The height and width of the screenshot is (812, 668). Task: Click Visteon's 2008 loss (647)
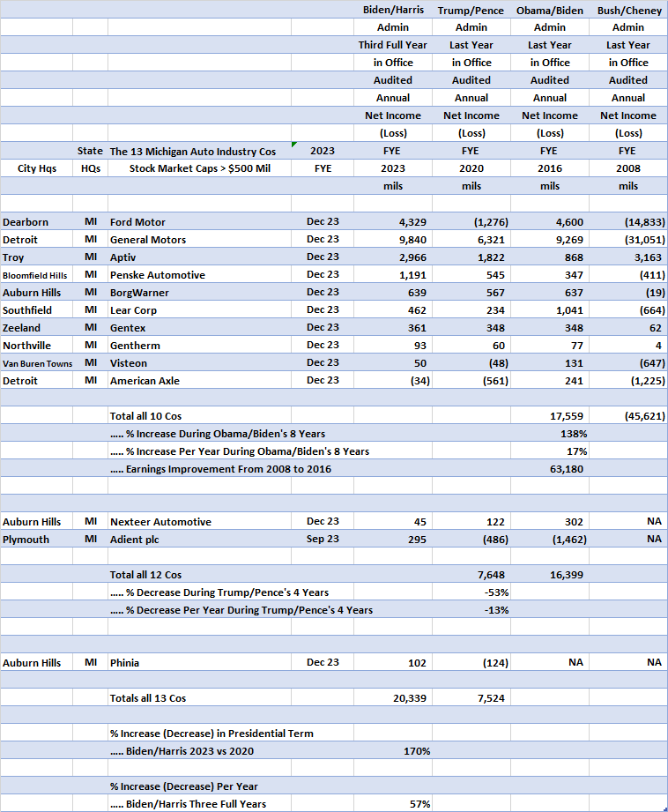(628, 362)
